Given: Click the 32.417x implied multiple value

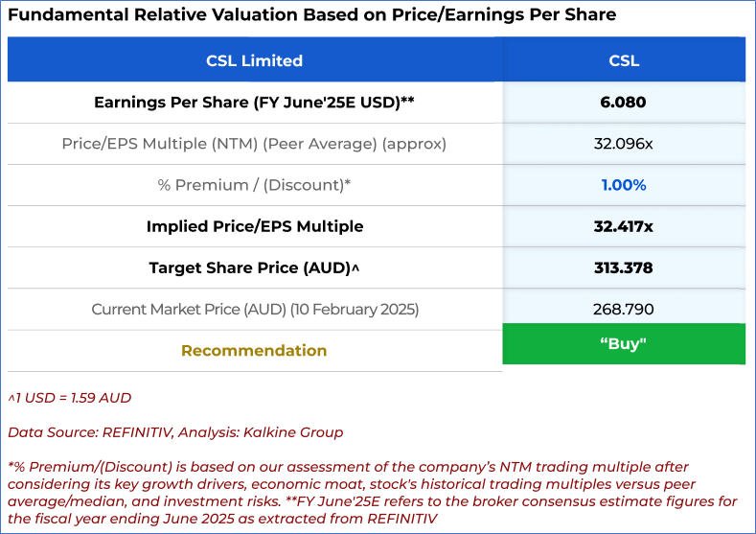Looking at the screenshot, I should [x=624, y=226].
